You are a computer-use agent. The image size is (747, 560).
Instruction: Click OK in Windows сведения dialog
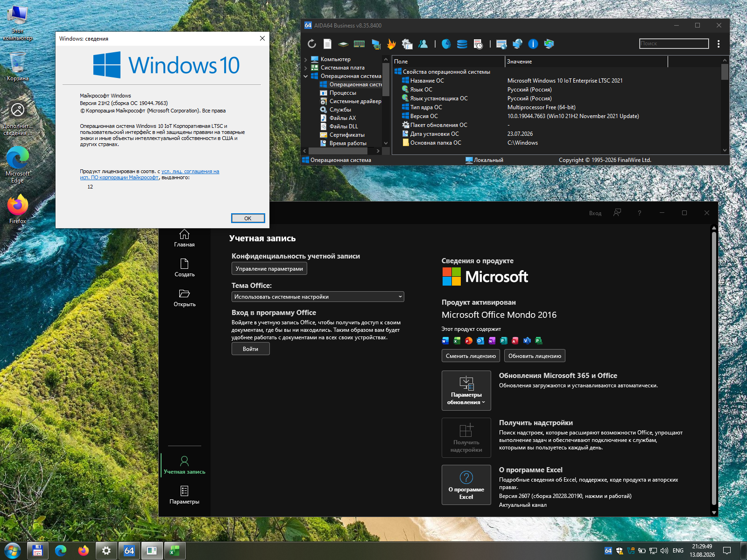(248, 218)
